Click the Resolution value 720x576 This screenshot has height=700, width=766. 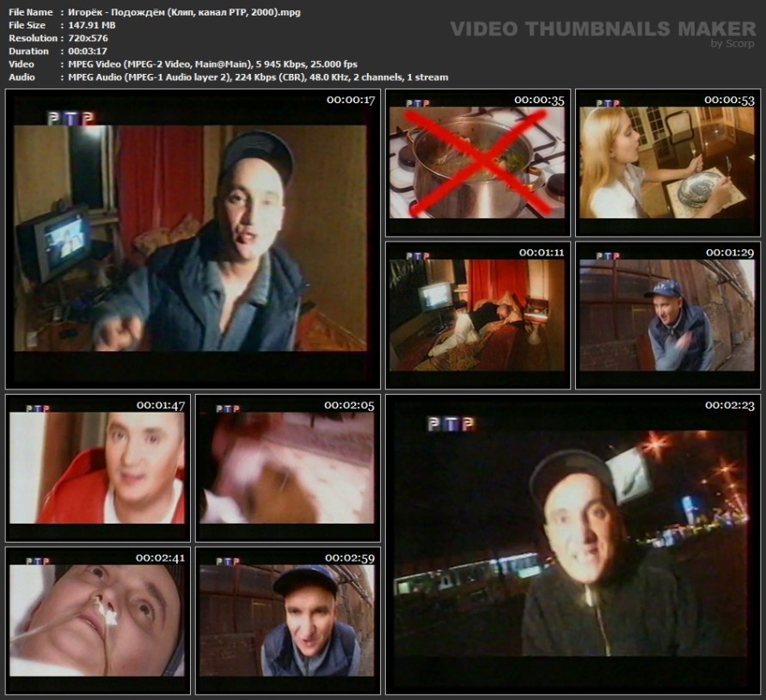coord(88,38)
